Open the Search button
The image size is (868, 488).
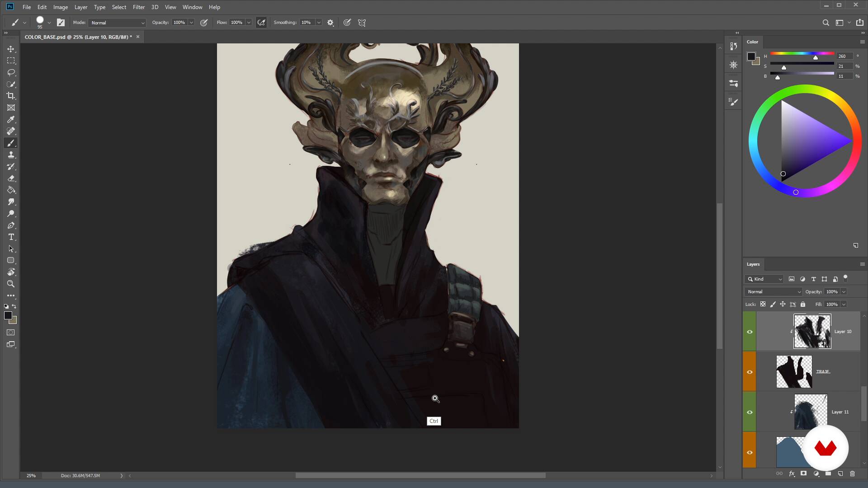(826, 23)
